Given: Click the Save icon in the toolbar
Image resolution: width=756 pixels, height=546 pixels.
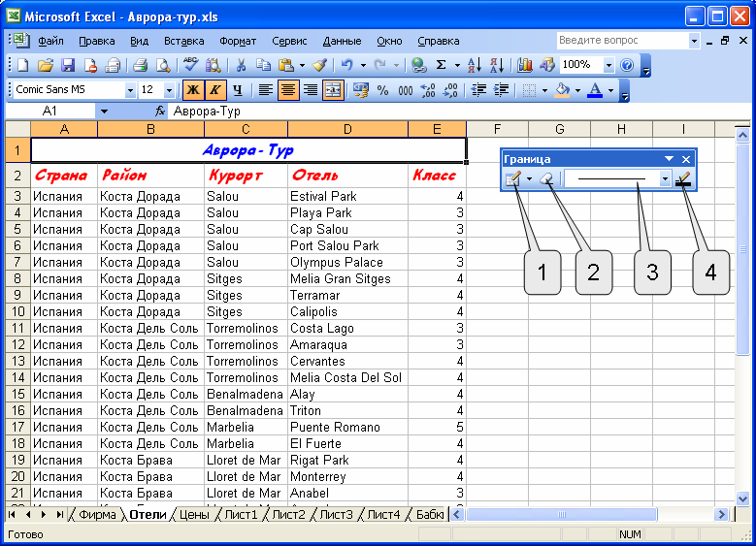Looking at the screenshot, I should click(x=68, y=65).
